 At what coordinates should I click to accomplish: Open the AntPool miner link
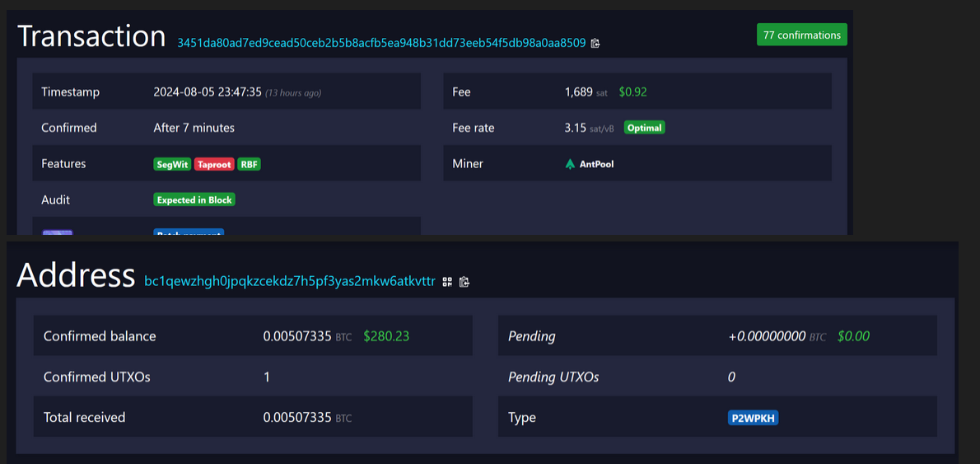tap(596, 164)
